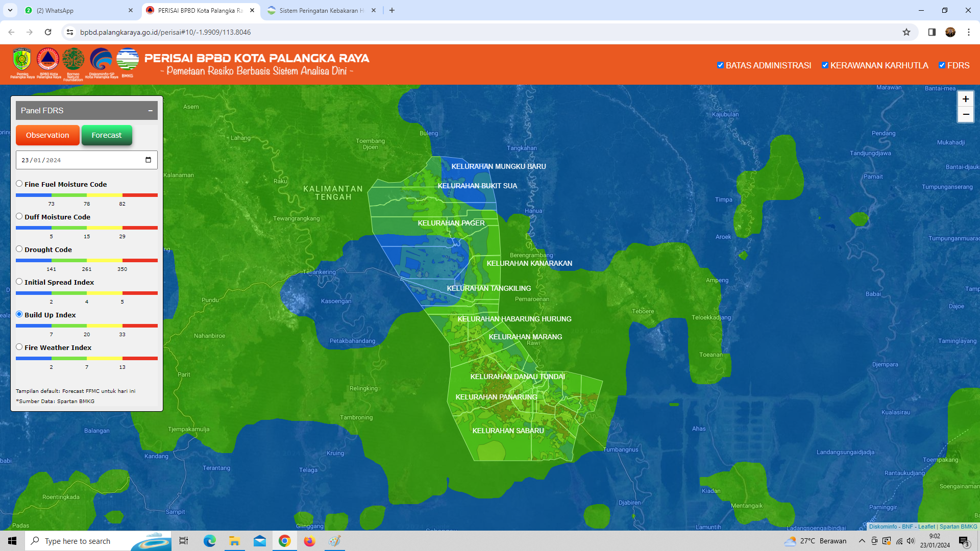This screenshot has width=980, height=551.
Task: Show hidden system tray icons
Action: coord(862,541)
